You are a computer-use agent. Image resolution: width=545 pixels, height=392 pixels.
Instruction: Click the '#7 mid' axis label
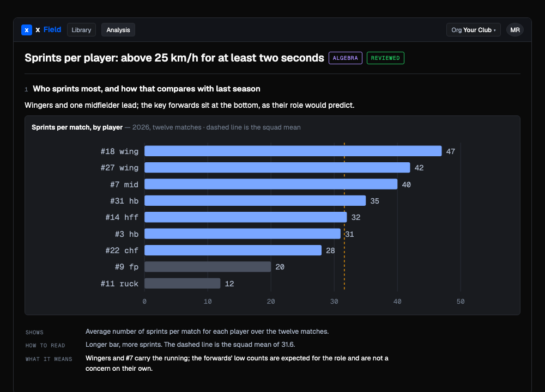(x=124, y=185)
